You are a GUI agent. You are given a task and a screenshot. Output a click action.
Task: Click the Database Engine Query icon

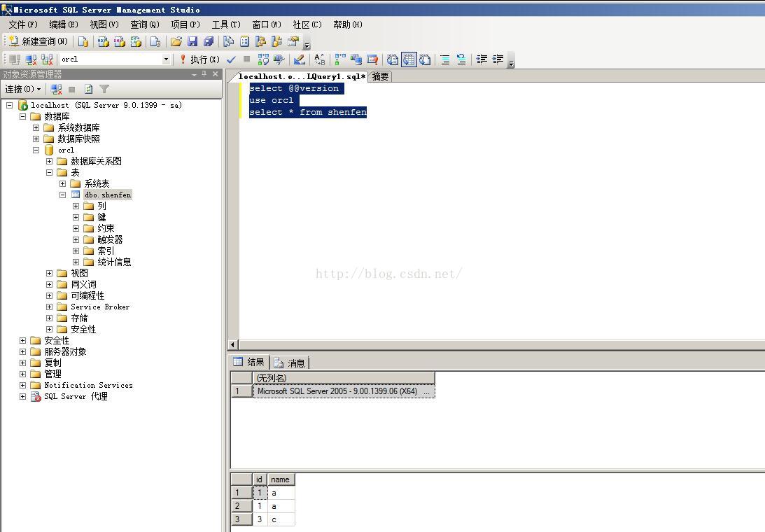click(83, 41)
